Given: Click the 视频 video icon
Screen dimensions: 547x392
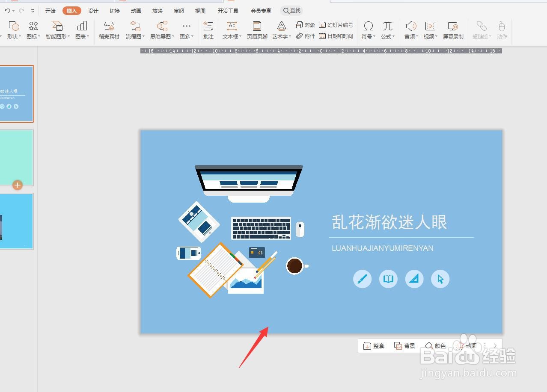Looking at the screenshot, I should (430, 27).
